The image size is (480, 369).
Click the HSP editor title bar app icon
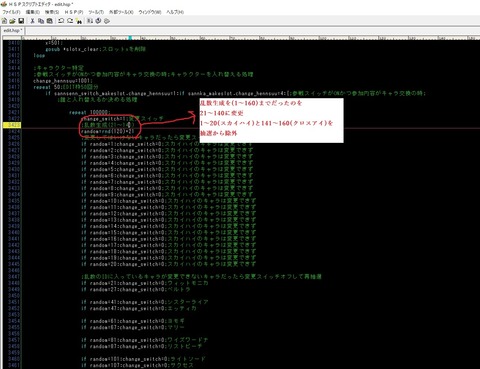click(4, 4)
